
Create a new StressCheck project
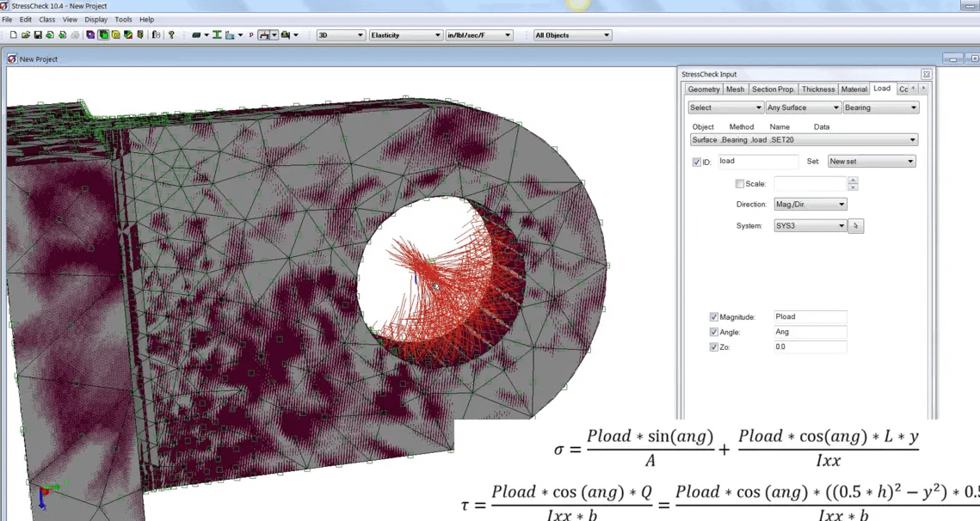(x=14, y=34)
